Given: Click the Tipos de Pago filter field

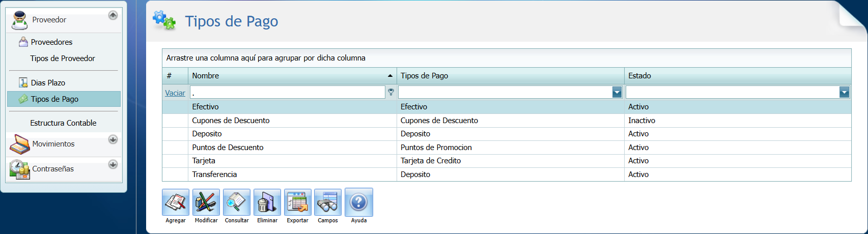Looking at the screenshot, I should point(505,92).
